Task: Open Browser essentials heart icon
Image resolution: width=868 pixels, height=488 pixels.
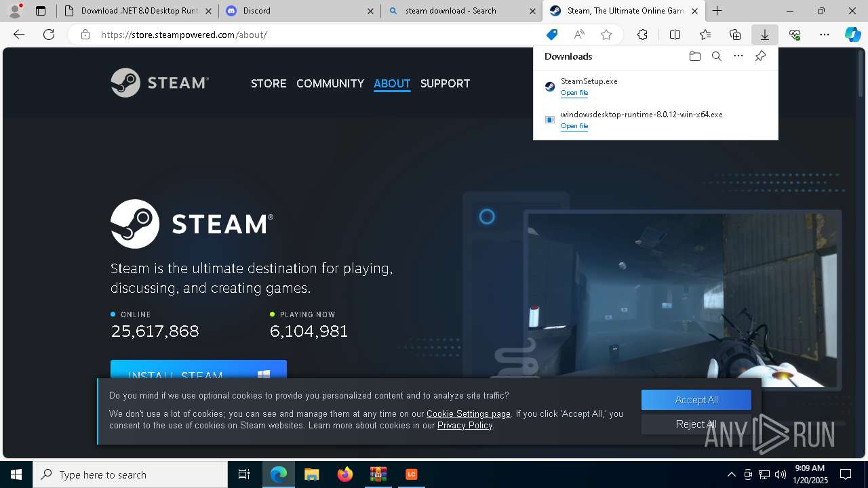Action: [795, 35]
